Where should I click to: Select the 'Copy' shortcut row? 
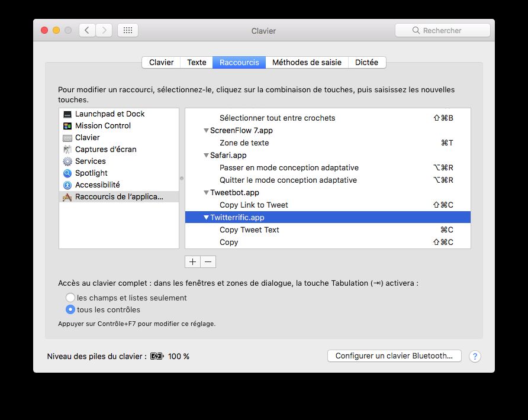[328, 243]
